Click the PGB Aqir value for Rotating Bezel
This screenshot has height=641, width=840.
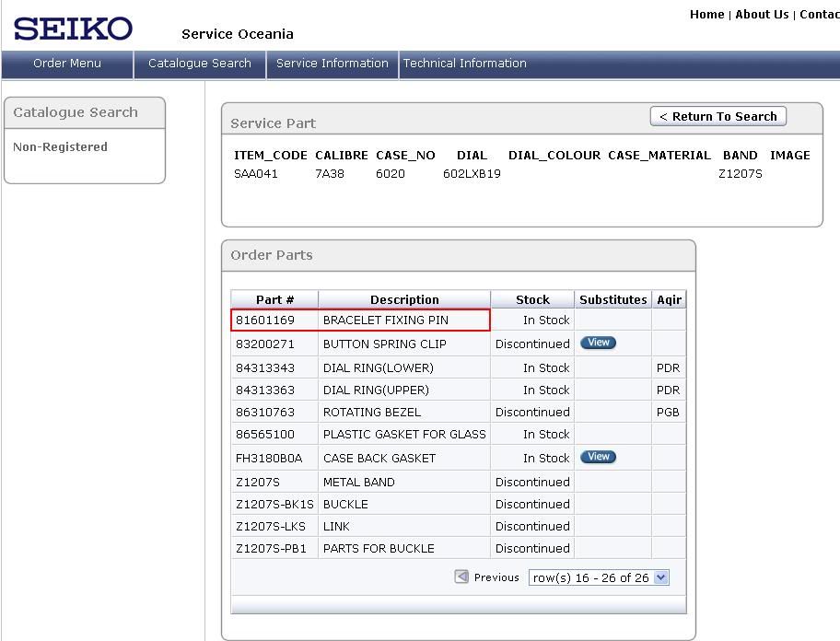pos(668,412)
